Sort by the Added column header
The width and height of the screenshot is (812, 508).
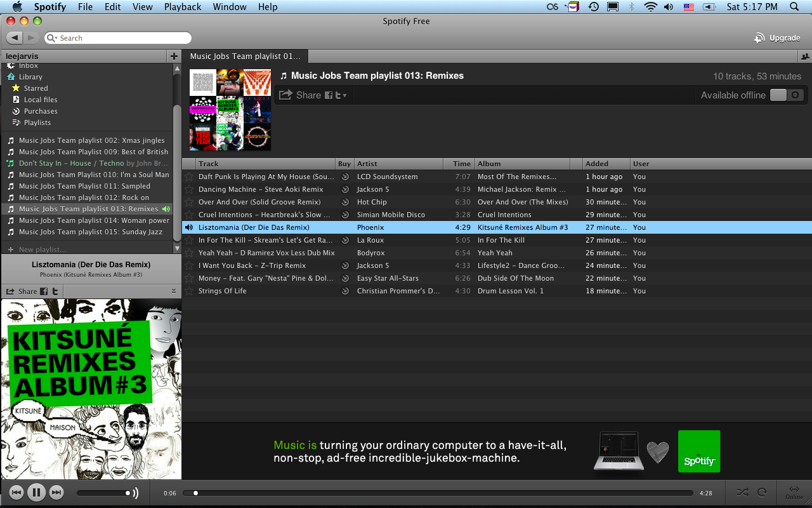point(606,164)
